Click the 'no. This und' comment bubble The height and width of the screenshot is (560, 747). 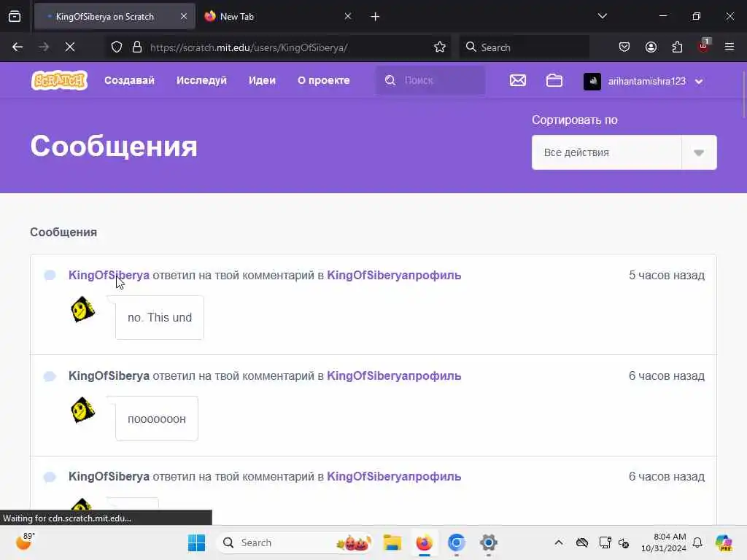click(x=160, y=318)
